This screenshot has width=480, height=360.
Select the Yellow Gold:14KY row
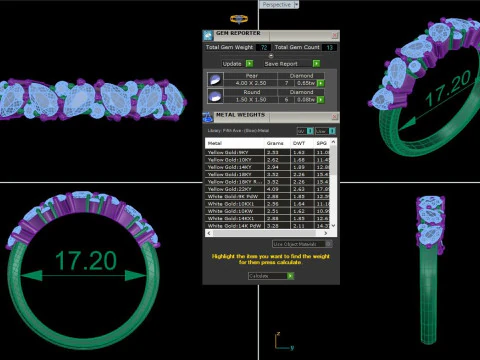(x=267, y=167)
